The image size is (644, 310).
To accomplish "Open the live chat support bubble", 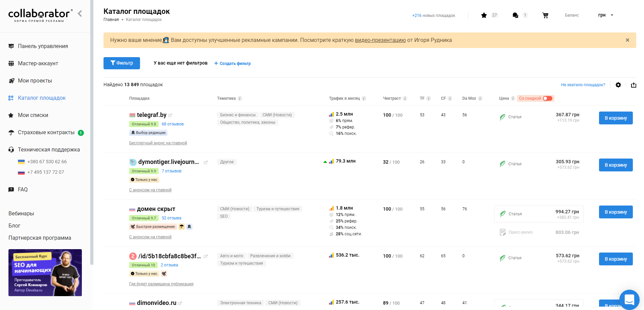I will (x=629, y=300).
